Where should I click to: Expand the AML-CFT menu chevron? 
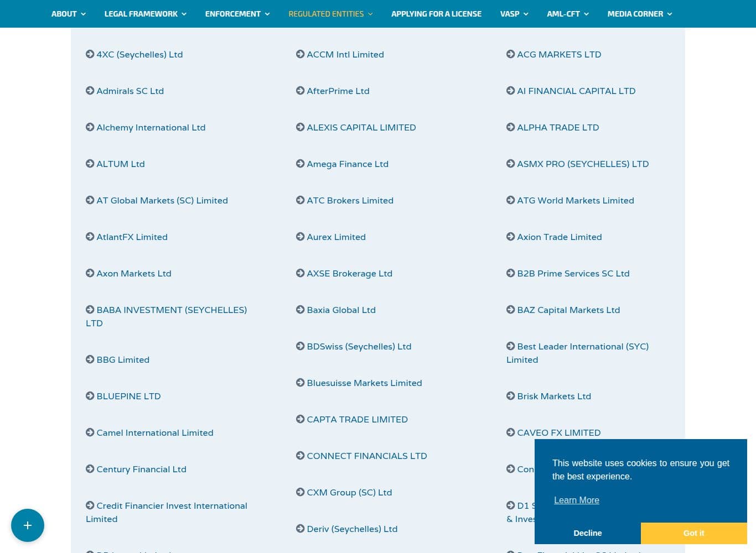[x=586, y=14]
